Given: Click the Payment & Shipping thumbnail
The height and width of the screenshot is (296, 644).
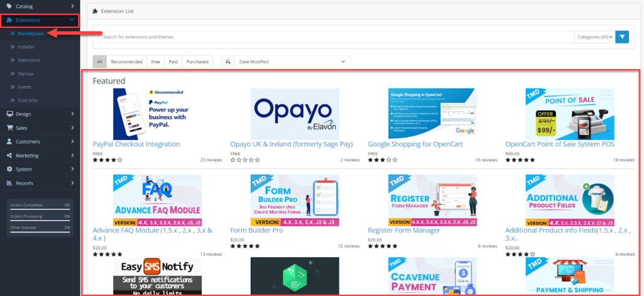Looking at the screenshot, I should [x=570, y=277].
